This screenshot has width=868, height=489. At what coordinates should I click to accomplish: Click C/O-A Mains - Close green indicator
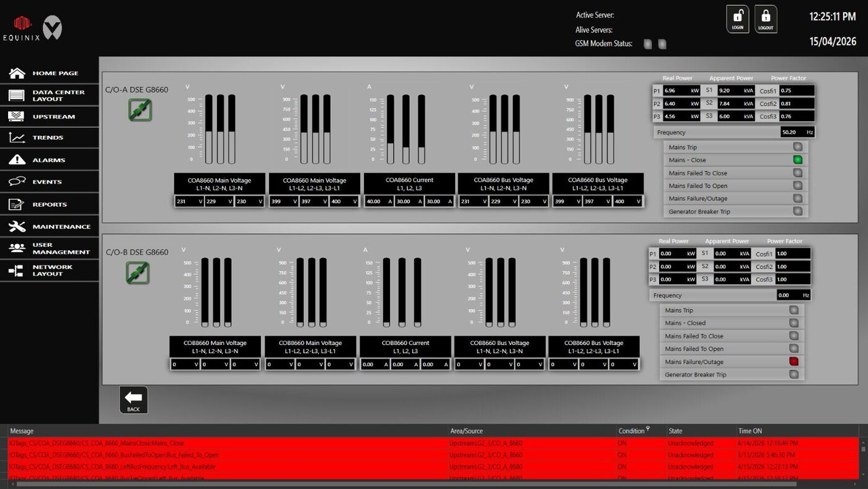(798, 160)
